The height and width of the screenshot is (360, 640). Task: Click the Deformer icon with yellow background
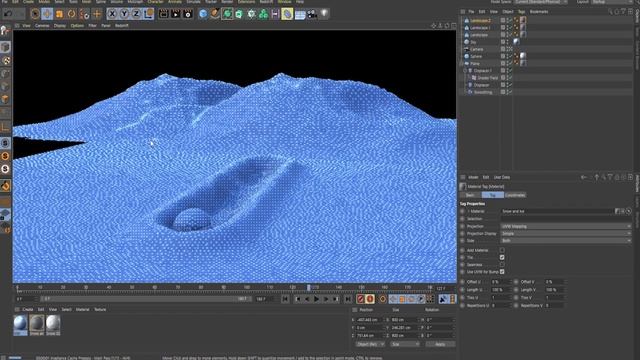[x=287, y=14]
